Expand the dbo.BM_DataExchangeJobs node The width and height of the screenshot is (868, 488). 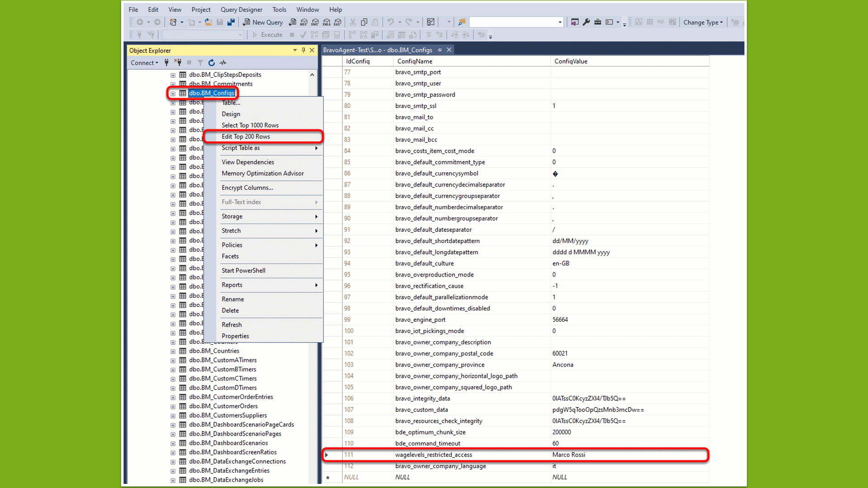click(x=173, y=480)
